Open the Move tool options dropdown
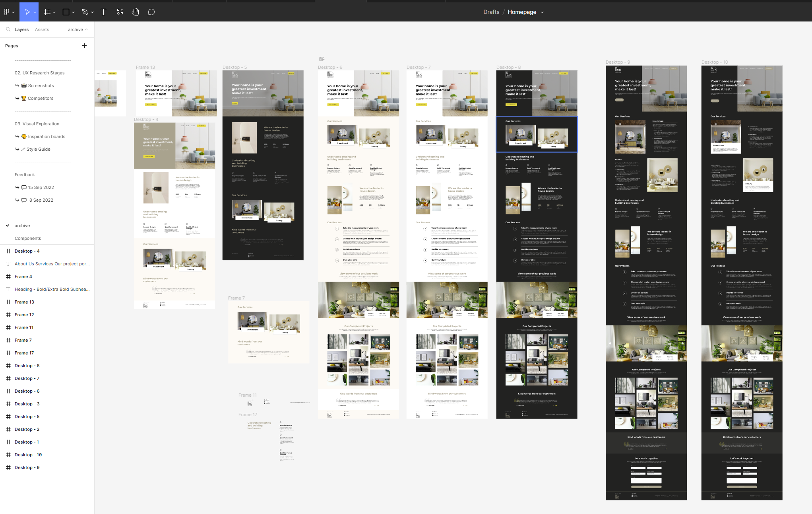The width and height of the screenshot is (812, 514). pyautogui.click(x=35, y=12)
